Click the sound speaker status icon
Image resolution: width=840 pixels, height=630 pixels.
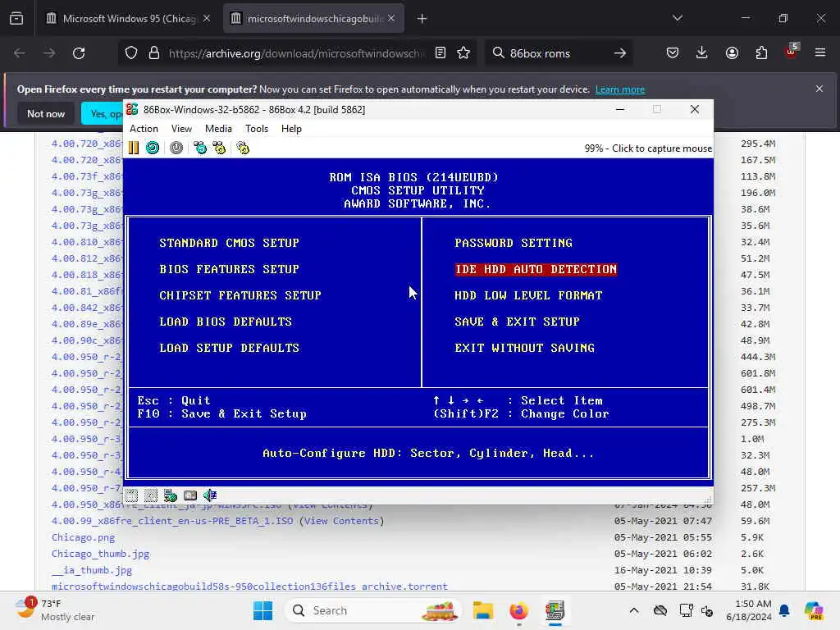coord(210,495)
